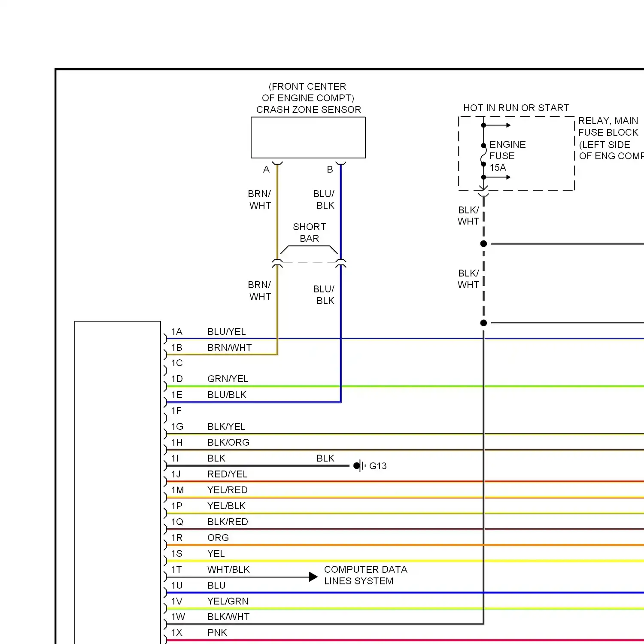Image resolution: width=644 pixels, height=644 pixels.
Task: Click pin label 1W
Action: click(178, 617)
